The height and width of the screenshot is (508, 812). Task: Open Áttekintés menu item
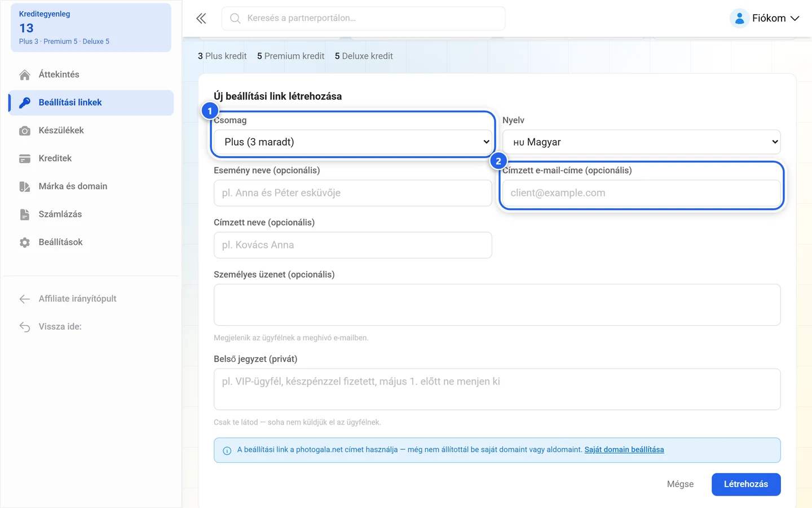[x=91, y=75]
